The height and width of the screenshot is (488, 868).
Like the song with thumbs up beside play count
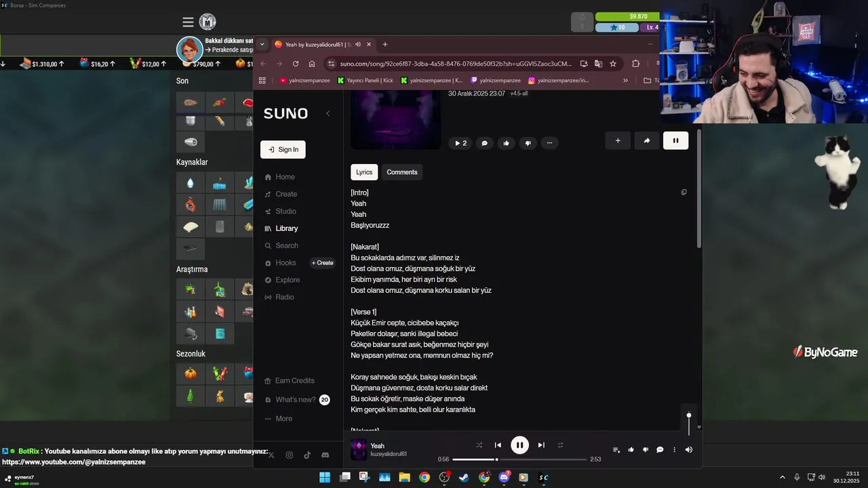[506, 143]
